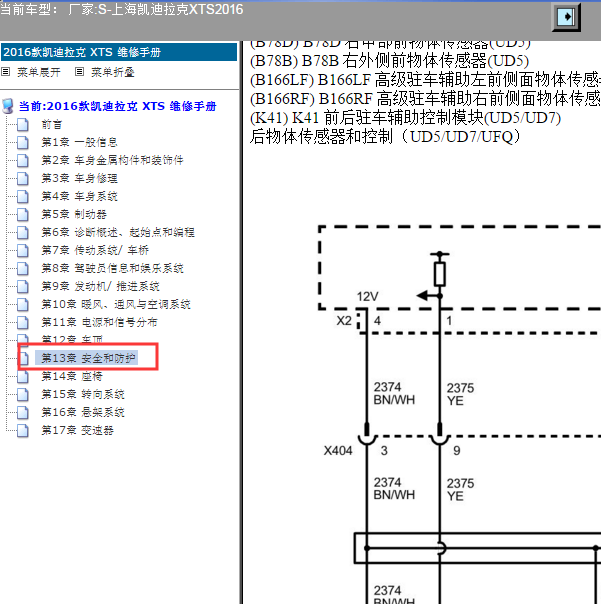Click the page icon next to 第8章 驾驶员信息和娱乐系统

pos(23,268)
